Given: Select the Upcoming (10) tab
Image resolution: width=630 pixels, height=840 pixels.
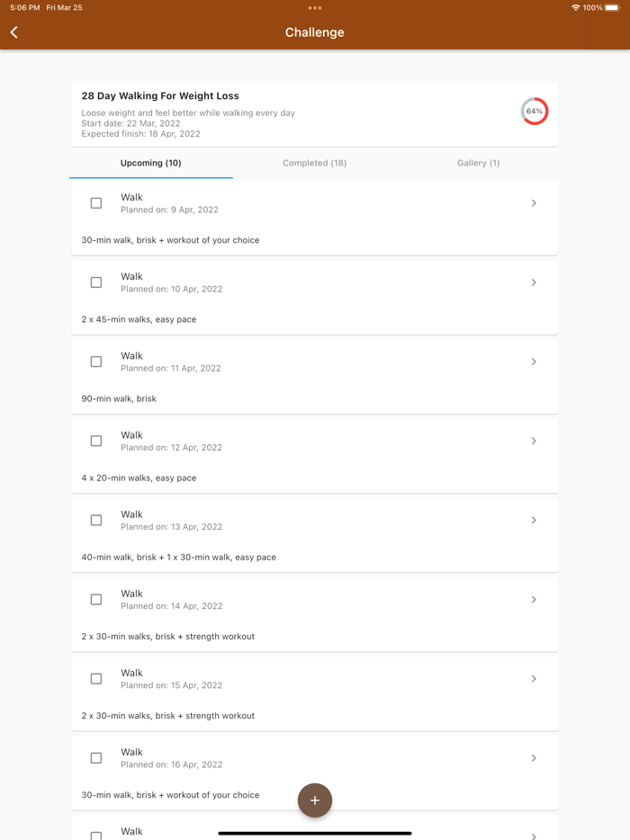Looking at the screenshot, I should pos(151,163).
